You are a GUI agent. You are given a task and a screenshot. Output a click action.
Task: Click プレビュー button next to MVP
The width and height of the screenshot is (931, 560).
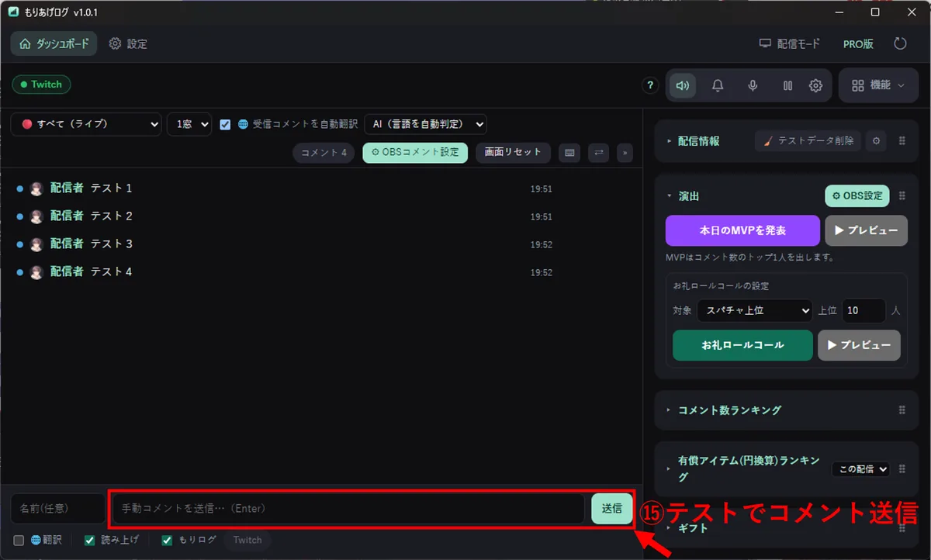(x=866, y=230)
